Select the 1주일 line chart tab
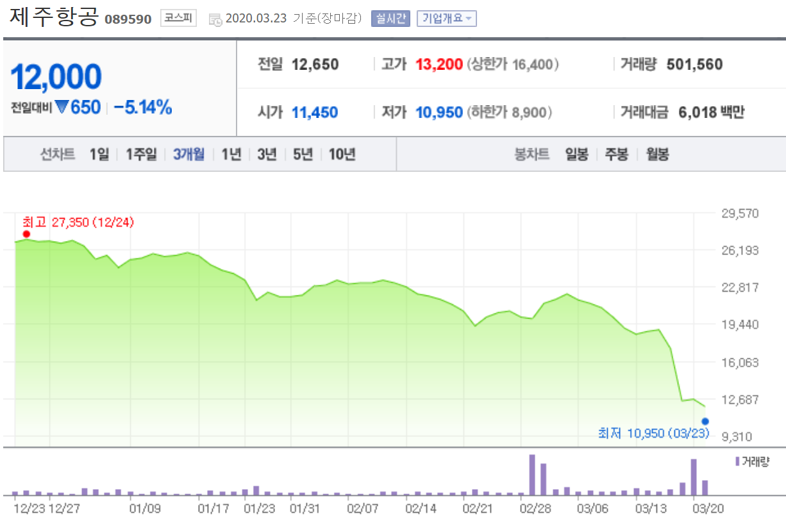Image resolution: width=786 pixels, height=532 pixels. click(x=141, y=154)
